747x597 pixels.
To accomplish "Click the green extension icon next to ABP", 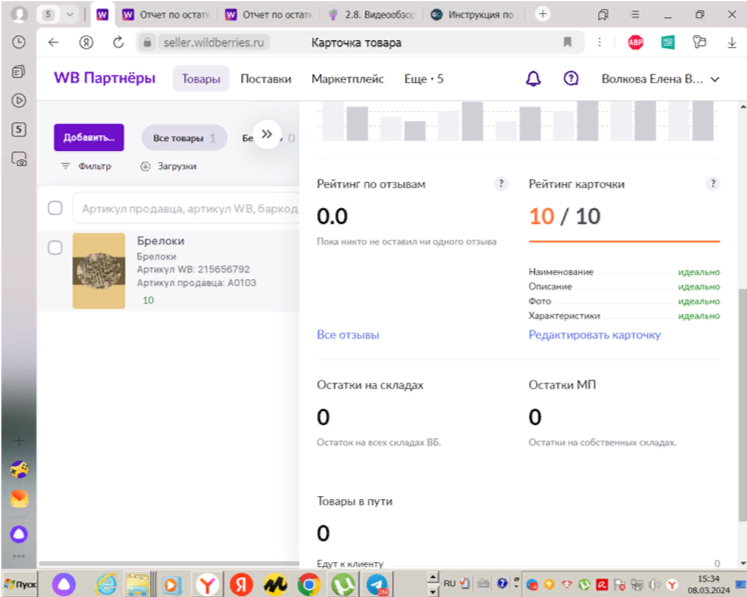I will [x=668, y=42].
